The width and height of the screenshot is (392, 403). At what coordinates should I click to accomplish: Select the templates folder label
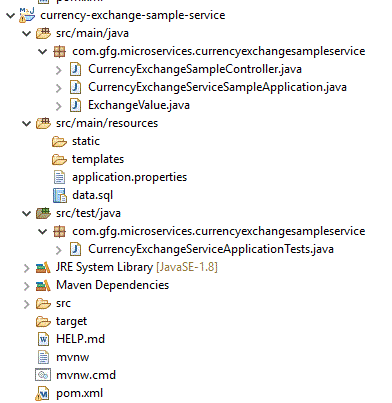[98, 159]
